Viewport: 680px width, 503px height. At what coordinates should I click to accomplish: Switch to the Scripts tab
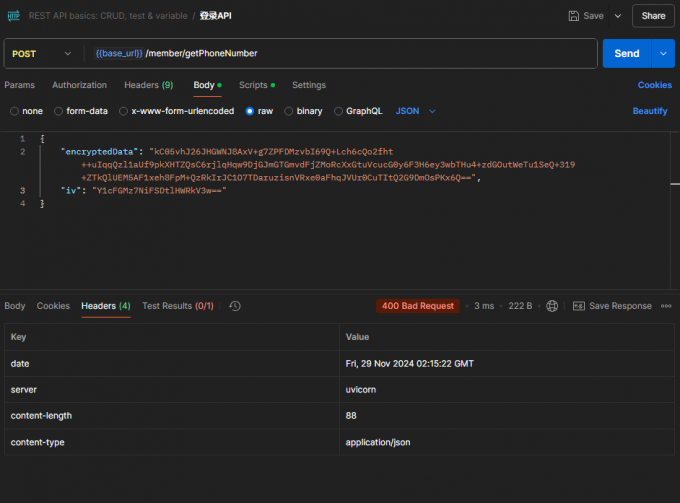tap(257, 85)
